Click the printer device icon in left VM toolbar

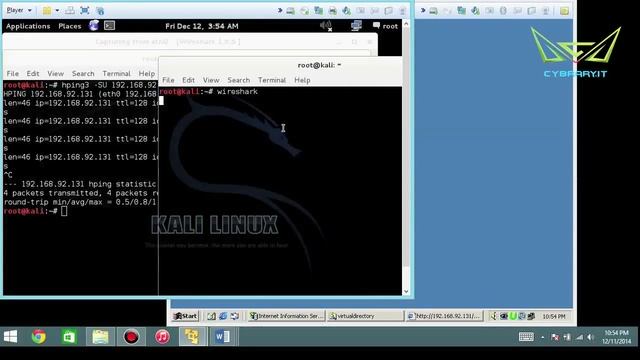point(333,11)
